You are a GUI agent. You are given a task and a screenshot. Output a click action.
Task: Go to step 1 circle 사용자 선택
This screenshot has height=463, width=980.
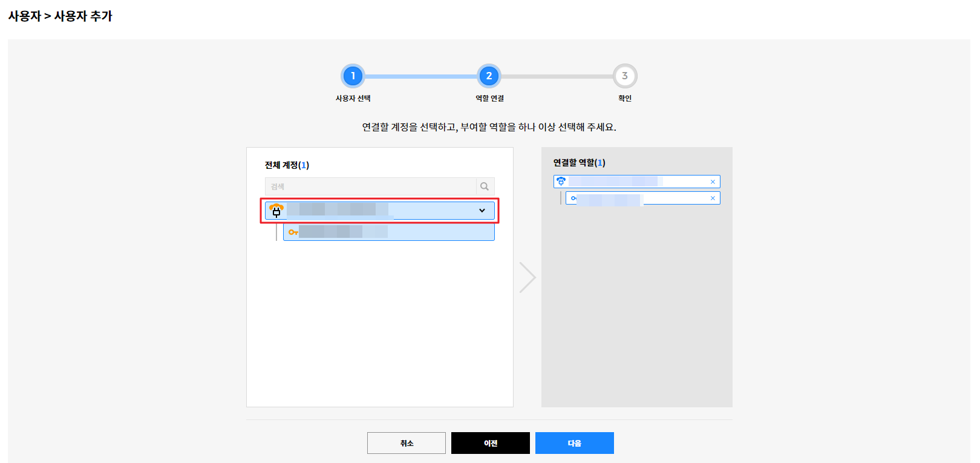click(353, 76)
